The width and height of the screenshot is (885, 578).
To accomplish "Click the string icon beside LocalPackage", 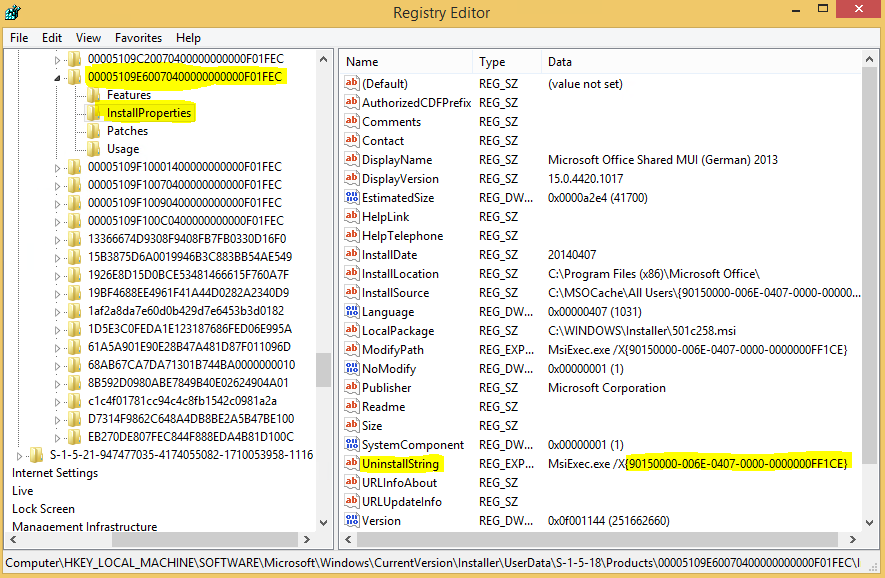I will pos(352,330).
